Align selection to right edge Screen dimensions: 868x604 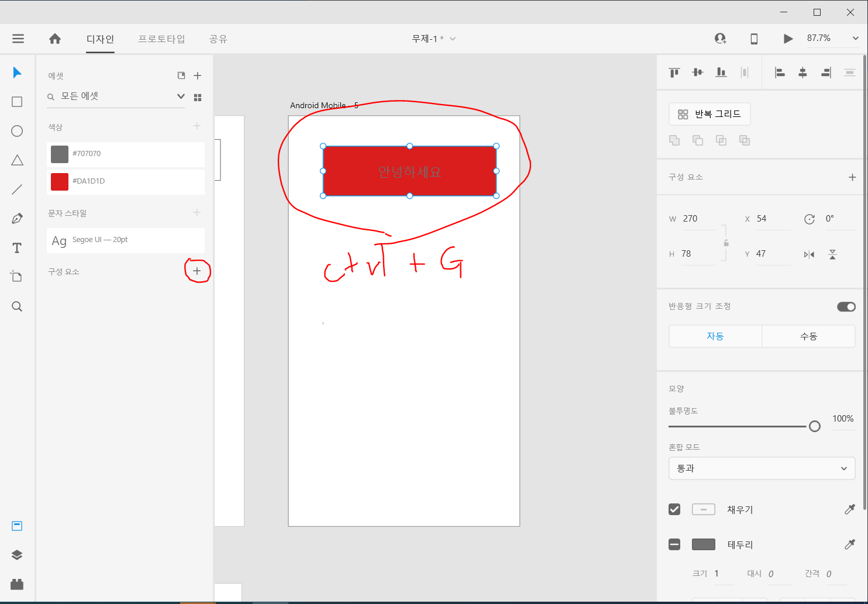[826, 73]
